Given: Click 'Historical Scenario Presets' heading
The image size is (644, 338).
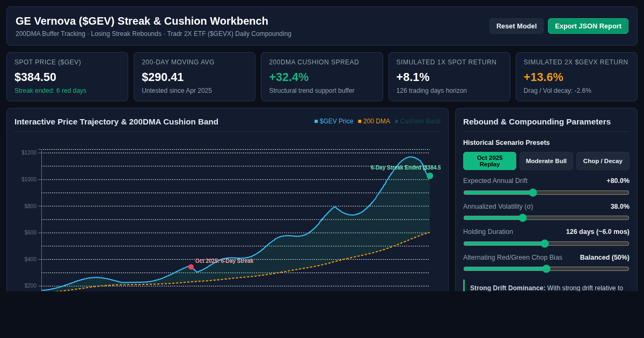Looking at the screenshot, I should (506, 143).
